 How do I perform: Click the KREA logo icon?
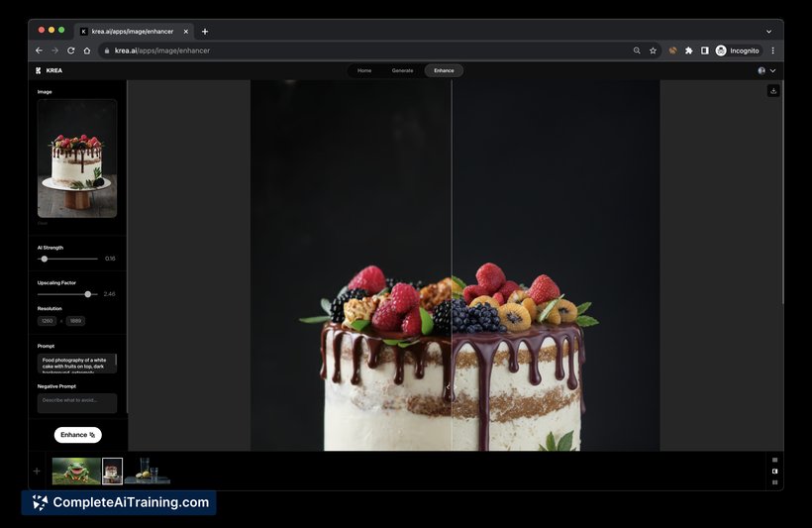click(39, 70)
